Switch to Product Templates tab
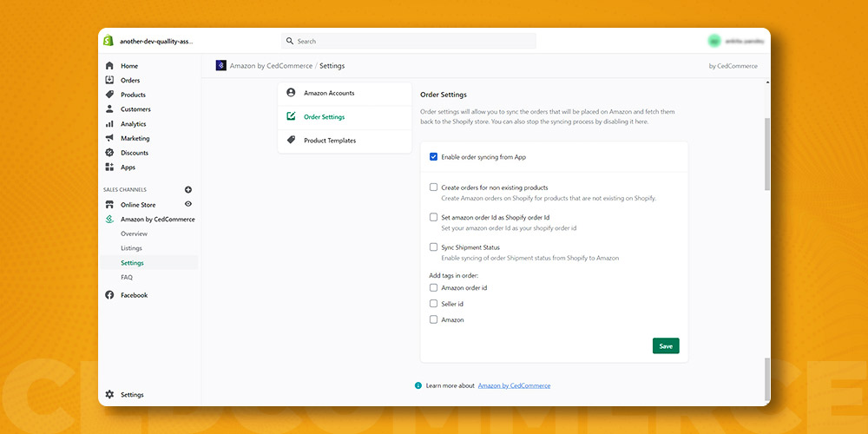Screen dimensions: 868x434 [x=345, y=141]
